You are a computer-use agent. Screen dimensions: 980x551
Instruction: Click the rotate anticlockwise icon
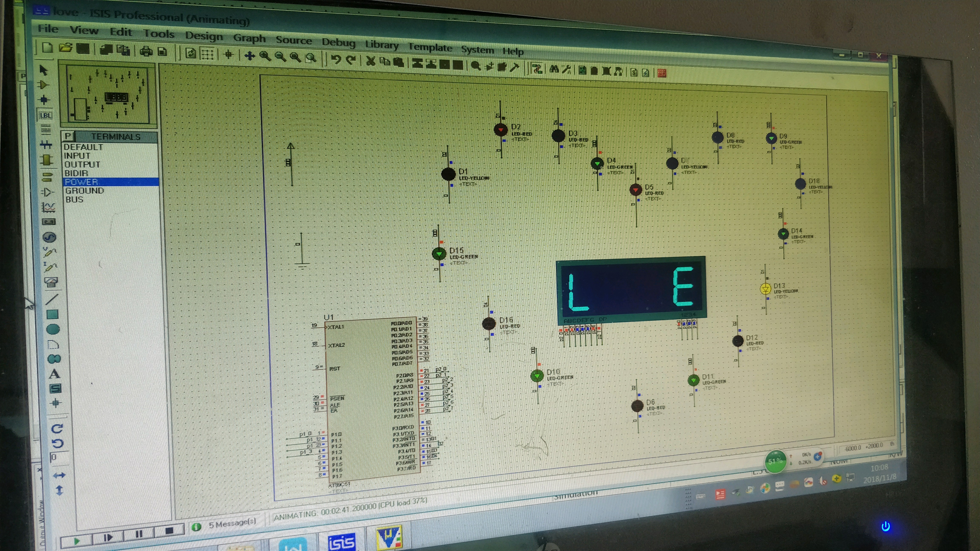57,443
